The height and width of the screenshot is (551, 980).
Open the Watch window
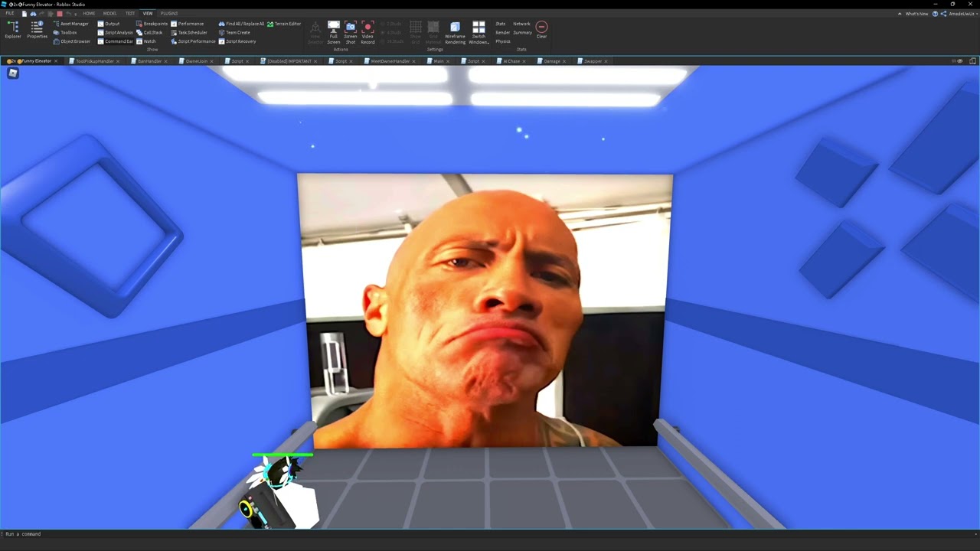point(145,41)
